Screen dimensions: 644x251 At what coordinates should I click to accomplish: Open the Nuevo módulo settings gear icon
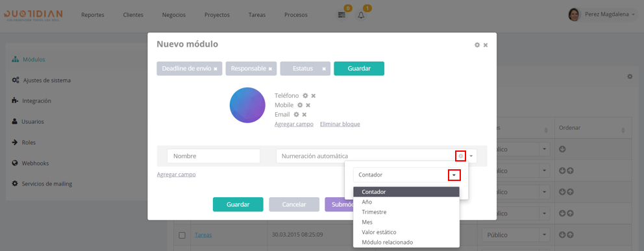477,45
